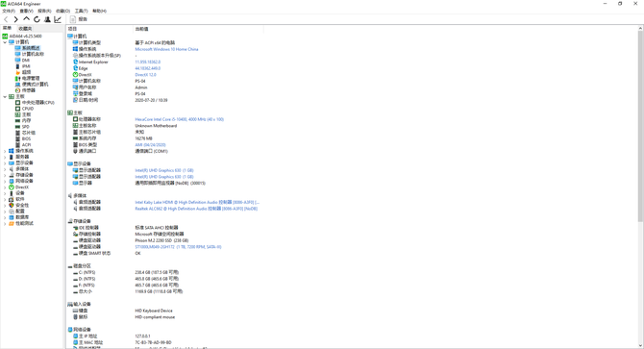Screen dimensions: 644x349
Task: Click the 设备 icon in tree
Action: click(12, 193)
